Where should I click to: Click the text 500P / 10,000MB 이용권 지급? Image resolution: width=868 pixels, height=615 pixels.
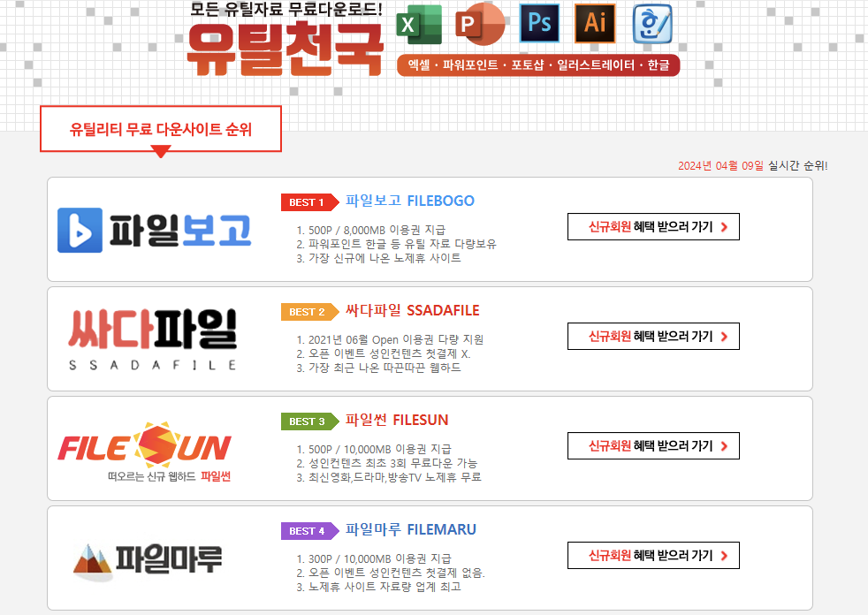coord(380,449)
